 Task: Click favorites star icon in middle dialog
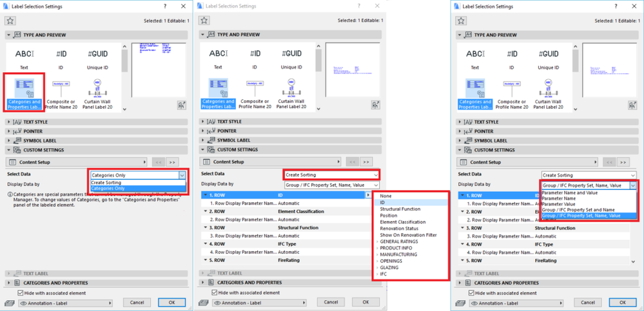pos(204,21)
